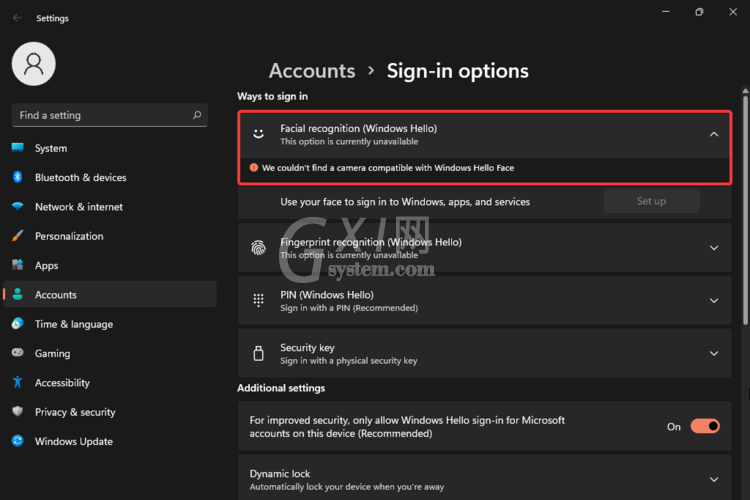
Task: Minimize the Settings window
Action: (665, 11)
